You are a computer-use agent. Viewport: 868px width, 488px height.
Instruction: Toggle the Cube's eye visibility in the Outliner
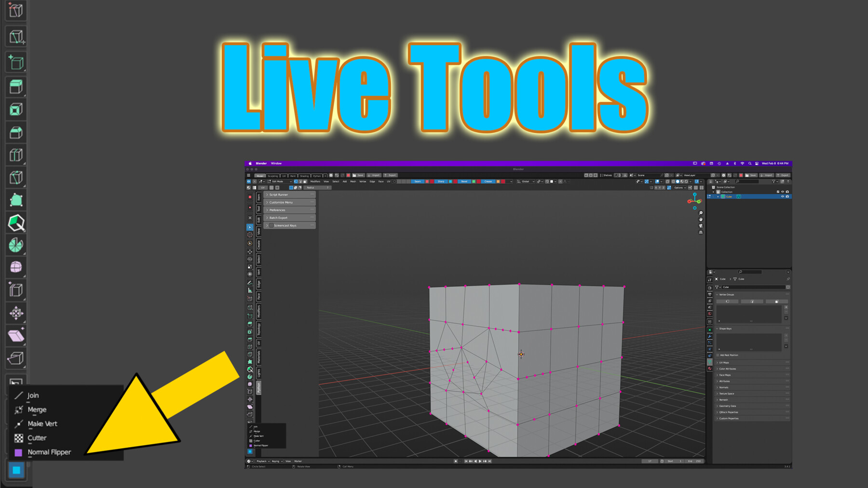coord(782,196)
